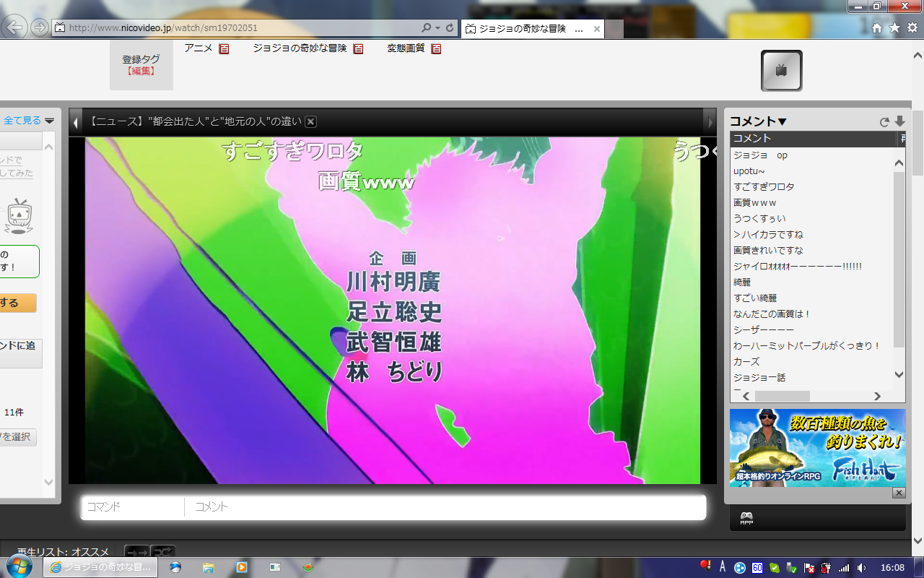Image resolution: width=924 pixels, height=578 pixels.
Task: Click the comment list scroll-right arrow
Action: click(877, 396)
